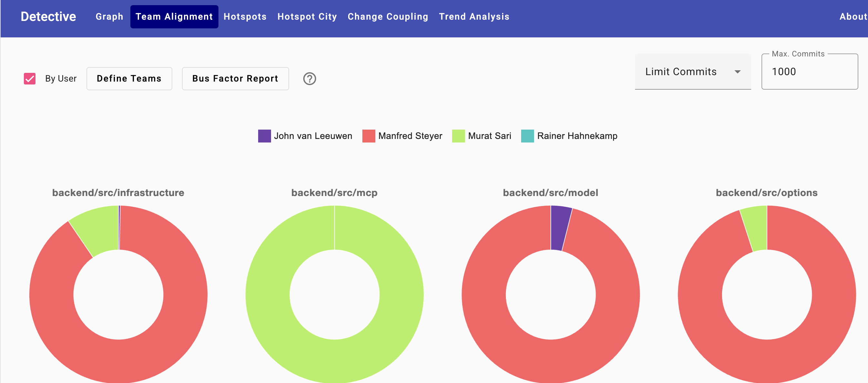Toggle Manfred Steyer legend swatch
Image resolution: width=868 pixels, height=383 pixels.
(368, 136)
